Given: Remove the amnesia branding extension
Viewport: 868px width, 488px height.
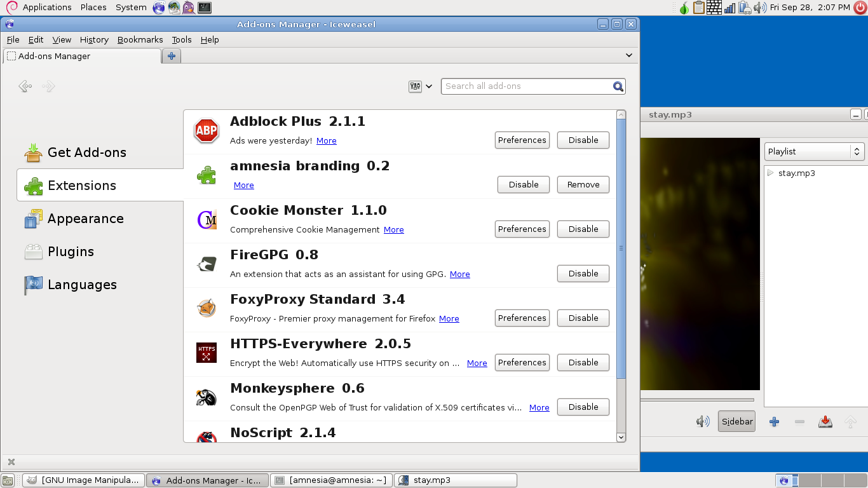Looking at the screenshot, I should coord(583,184).
